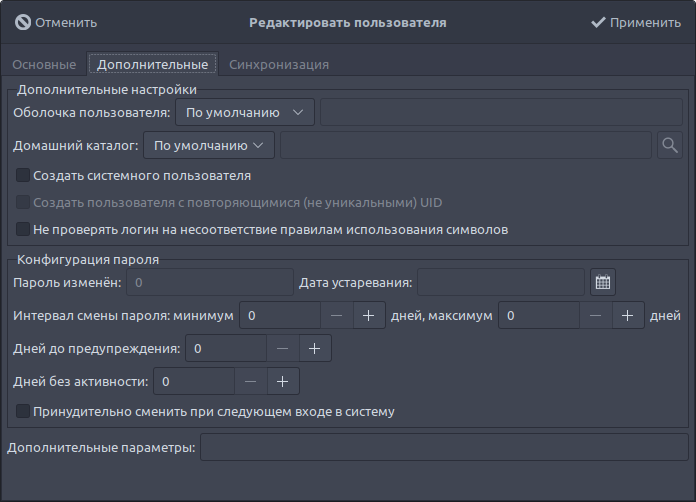Open the 'Синхронизация' tab

[279, 65]
